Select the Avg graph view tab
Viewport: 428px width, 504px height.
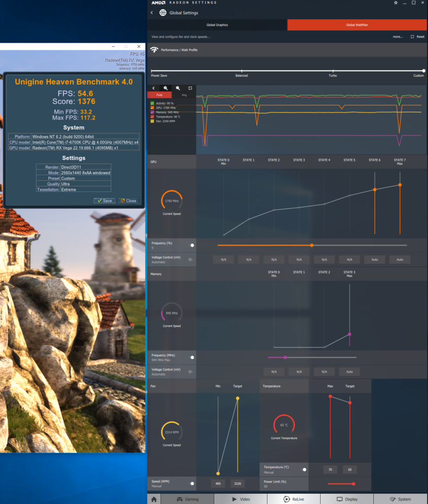click(x=184, y=95)
